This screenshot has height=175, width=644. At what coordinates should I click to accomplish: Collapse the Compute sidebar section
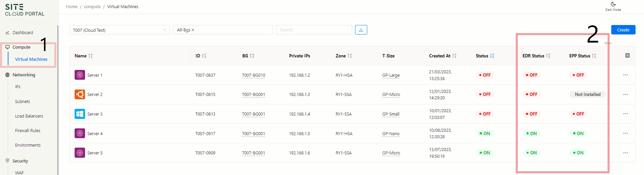coord(21,47)
